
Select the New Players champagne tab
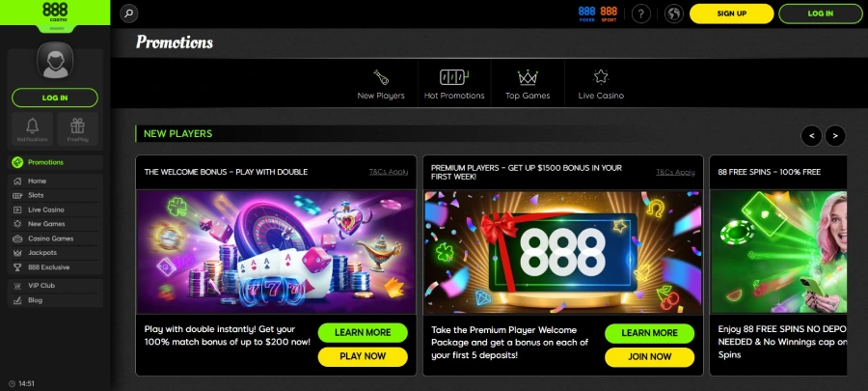pyautogui.click(x=381, y=84)
